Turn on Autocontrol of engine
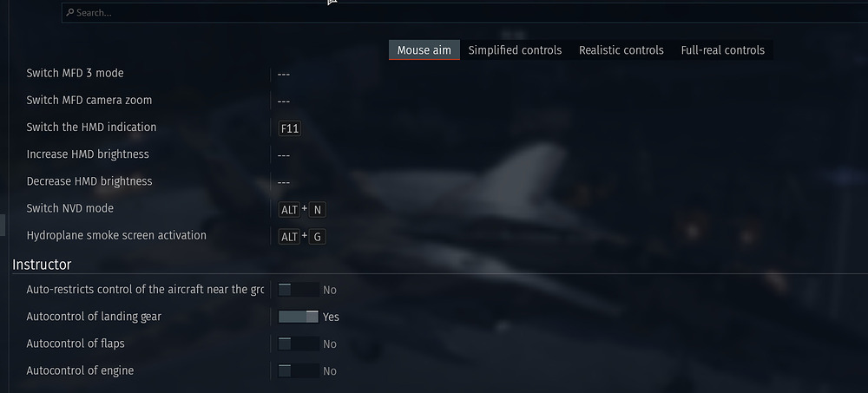 point(299,370)
